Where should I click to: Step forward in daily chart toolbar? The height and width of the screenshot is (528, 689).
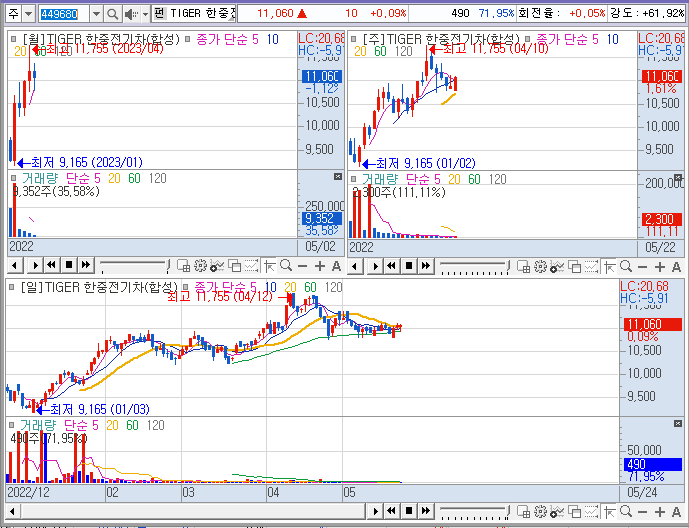(376, 511)
